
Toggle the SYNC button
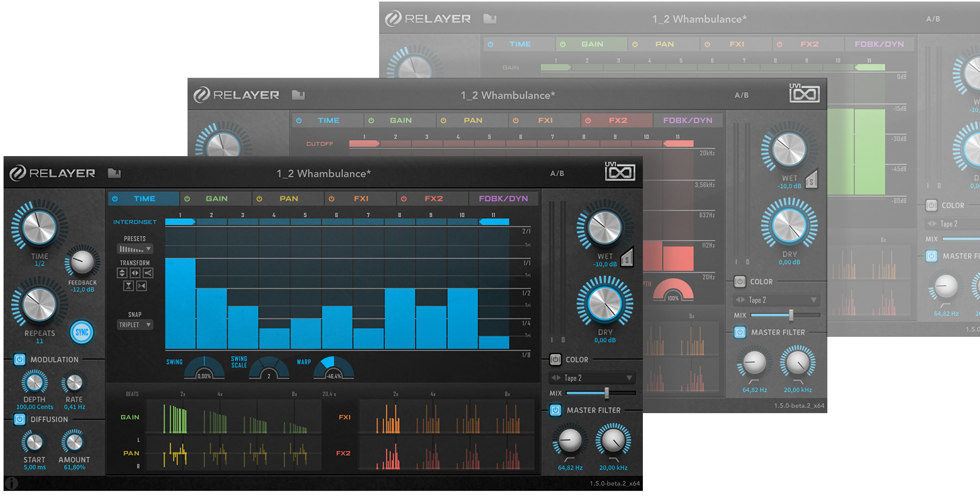pyautogui.click(x=82, y=332)
